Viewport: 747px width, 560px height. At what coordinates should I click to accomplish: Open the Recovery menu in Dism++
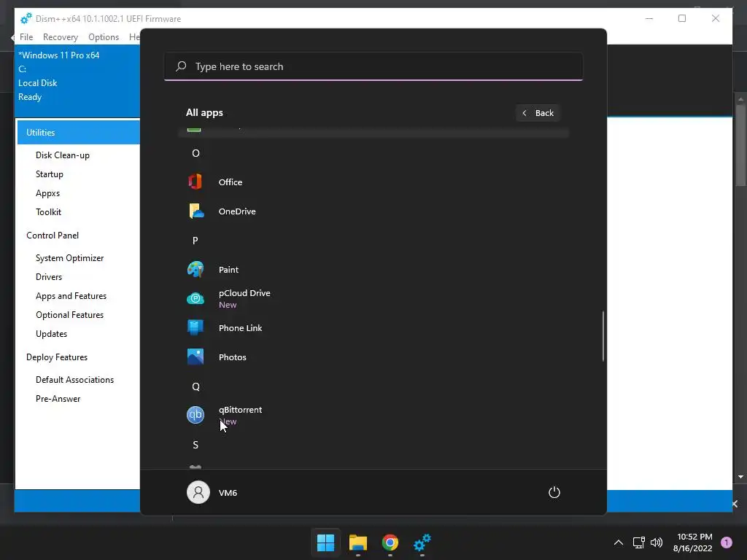pyautogui.click(x=60, y=37)
